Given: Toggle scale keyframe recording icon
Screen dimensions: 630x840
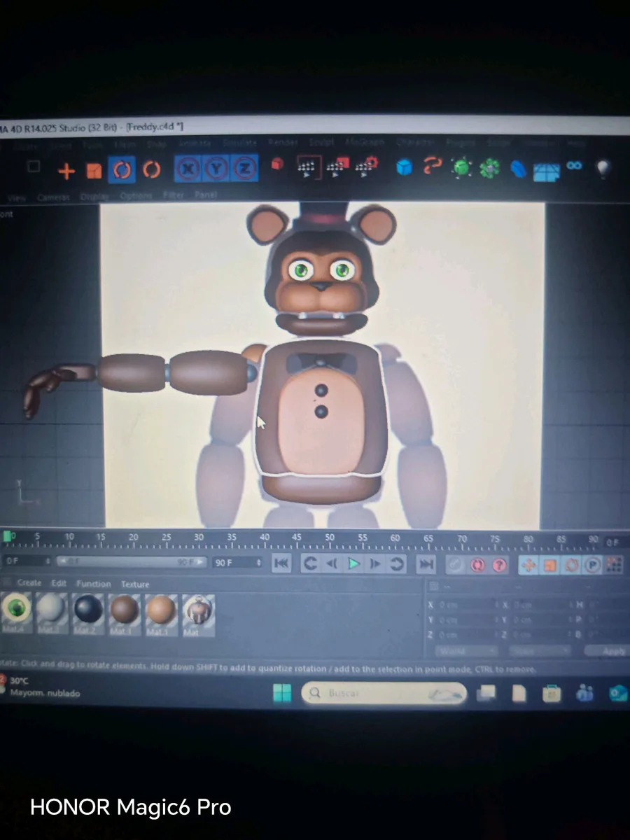Looking at the screenshot, I should [x=549, y=564].
